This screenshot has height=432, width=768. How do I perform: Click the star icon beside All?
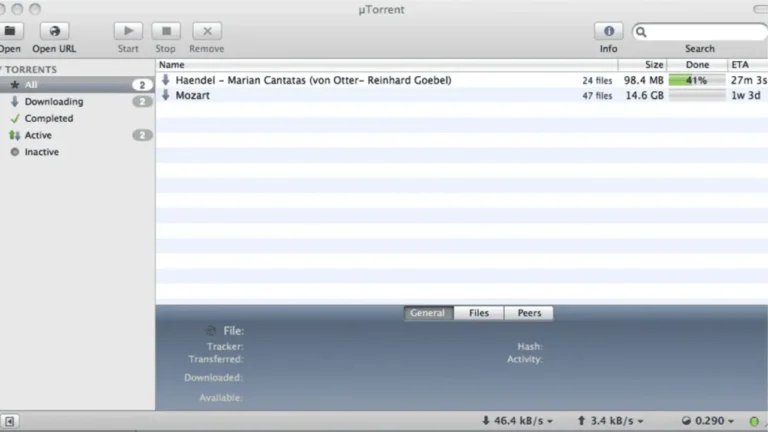pyautogui.click(x=15, y=85)
